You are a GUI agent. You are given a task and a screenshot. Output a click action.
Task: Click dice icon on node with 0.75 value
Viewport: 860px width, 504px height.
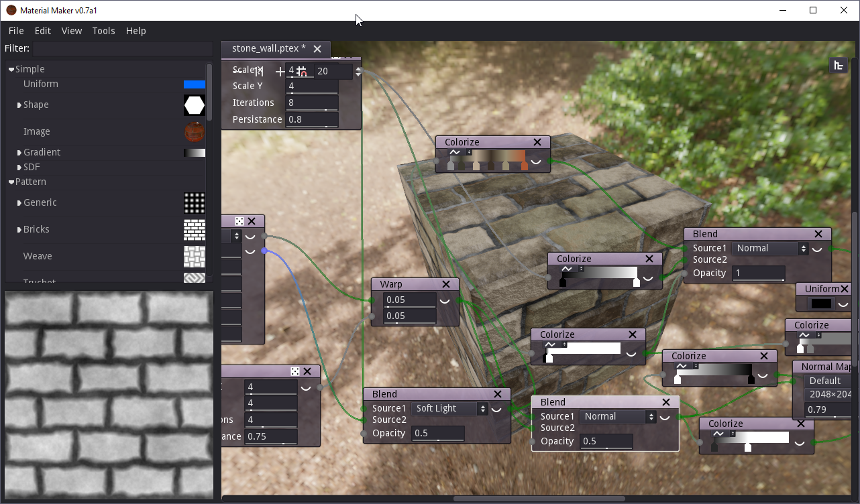pos(294,371)
